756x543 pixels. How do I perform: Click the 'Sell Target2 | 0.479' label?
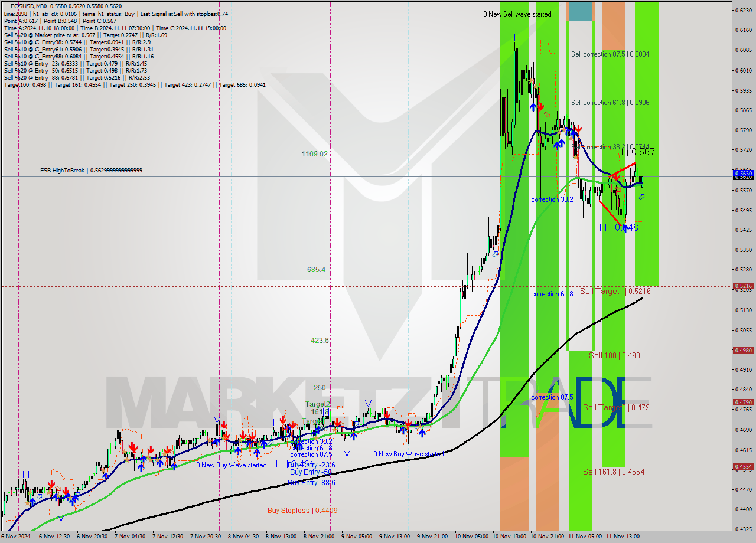click(617, 407)
